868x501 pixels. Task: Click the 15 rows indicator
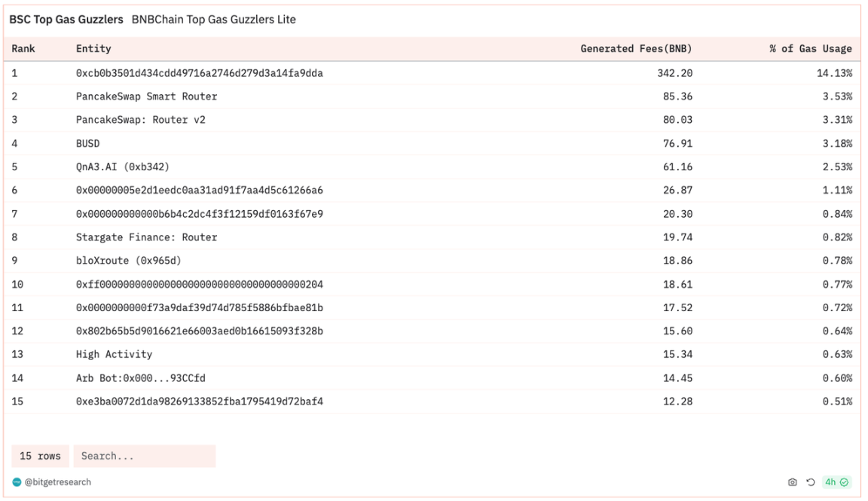(41, 456)
